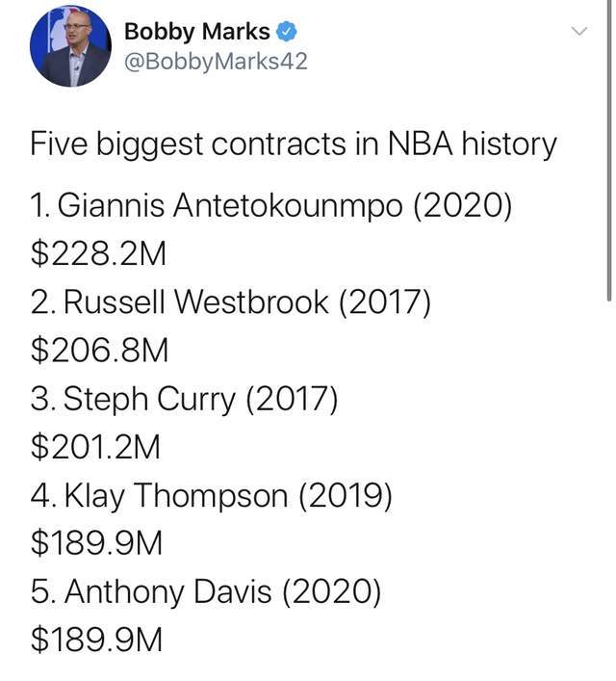Click the Russell Westbrook (2017) line

[x=231, y=301]
